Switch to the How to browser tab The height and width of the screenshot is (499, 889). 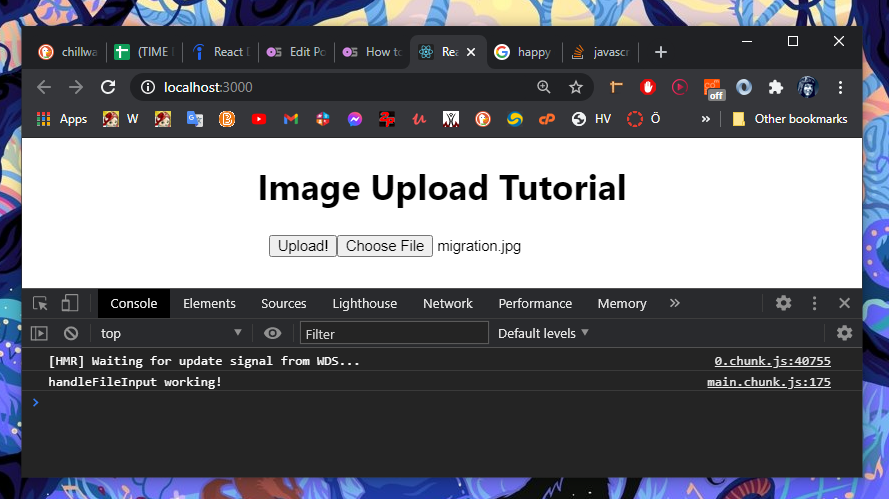pyautogui.click(x=372, y=52)
